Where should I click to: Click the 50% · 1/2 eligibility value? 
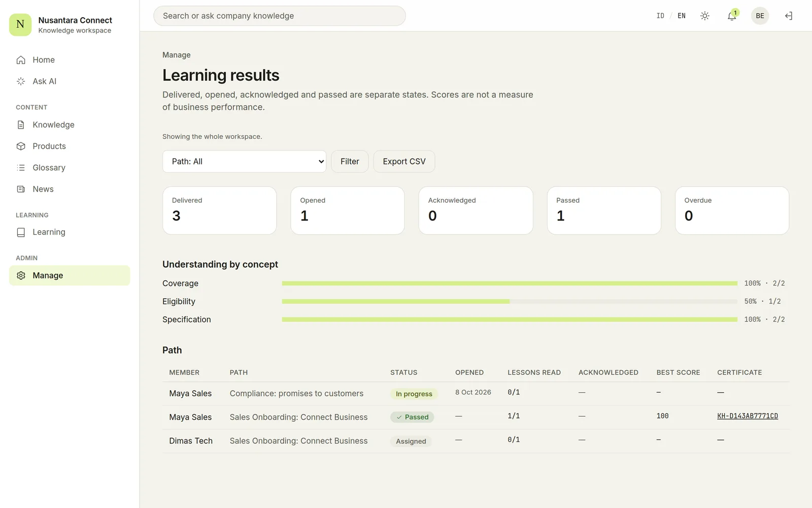[x=762, y=301]
